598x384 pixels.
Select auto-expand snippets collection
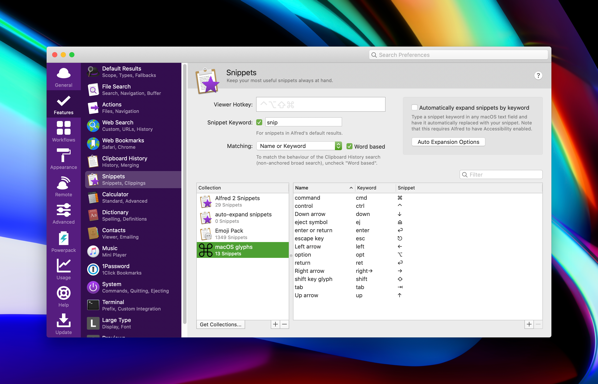(243, 218)
